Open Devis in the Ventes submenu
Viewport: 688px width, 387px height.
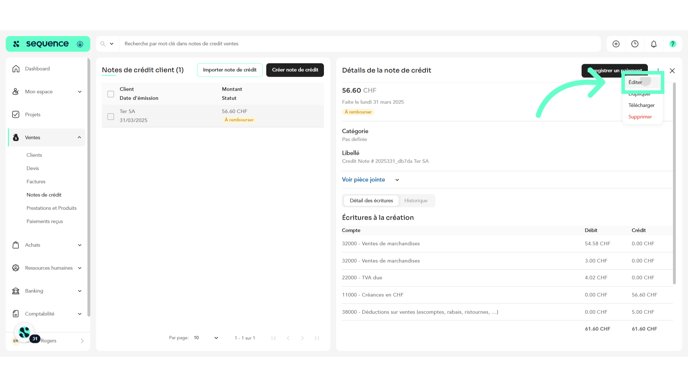click(x=32, y=168)
